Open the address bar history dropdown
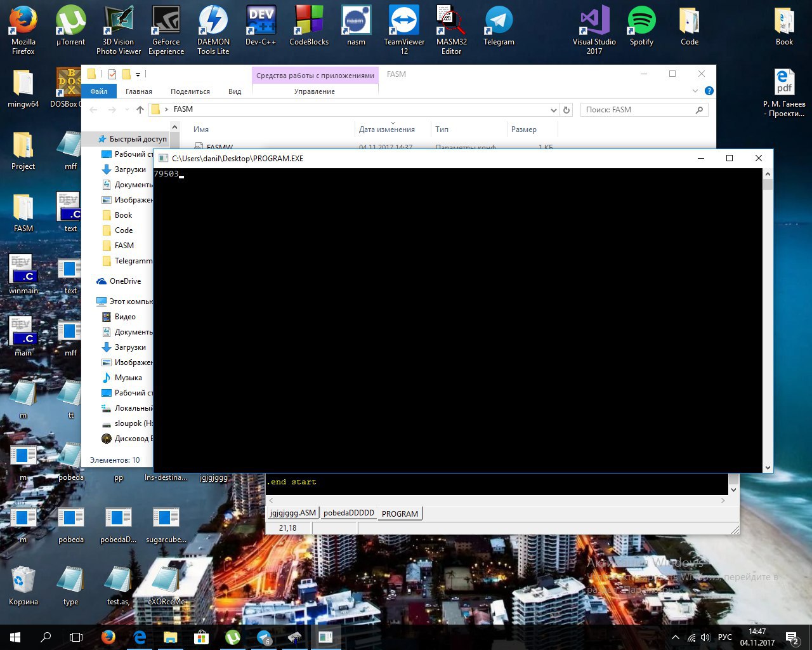Image resolution: width=812 pixels, height=650 pixels. click(553, 110)
